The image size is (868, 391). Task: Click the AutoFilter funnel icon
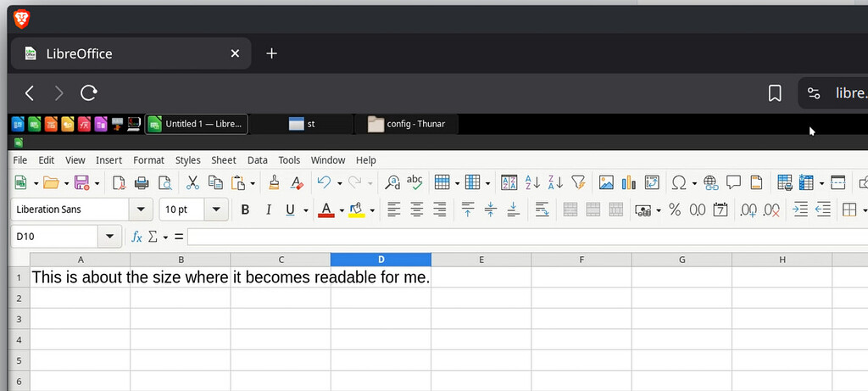point(578,182)
